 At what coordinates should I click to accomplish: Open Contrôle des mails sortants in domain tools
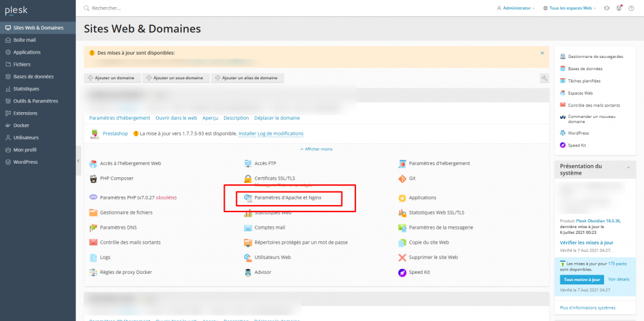[x=130, y=242]
